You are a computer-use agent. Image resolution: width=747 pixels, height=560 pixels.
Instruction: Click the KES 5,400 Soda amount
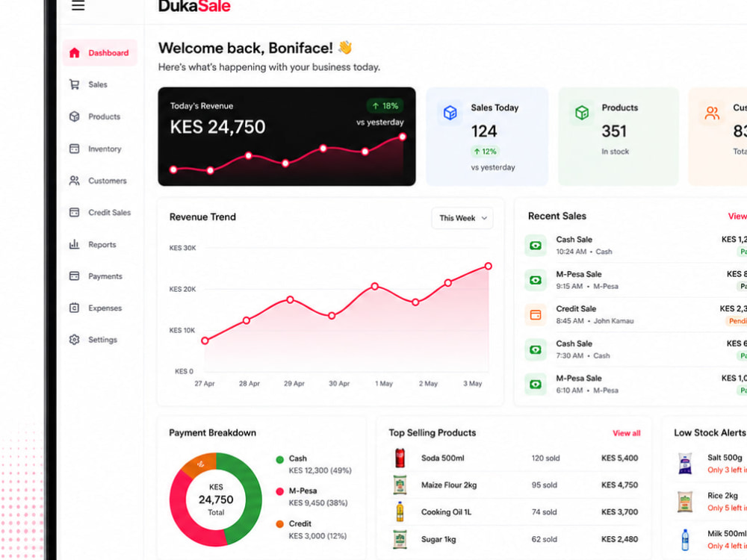619,458
